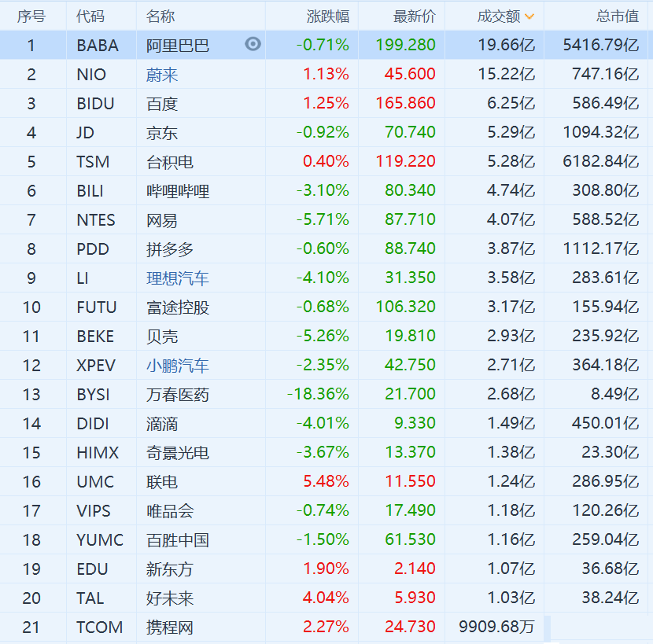This screenshot has height=644, width=653.
Task: Select the NTES ticker code
Action: pyautogui.click(x=96, y=220)
